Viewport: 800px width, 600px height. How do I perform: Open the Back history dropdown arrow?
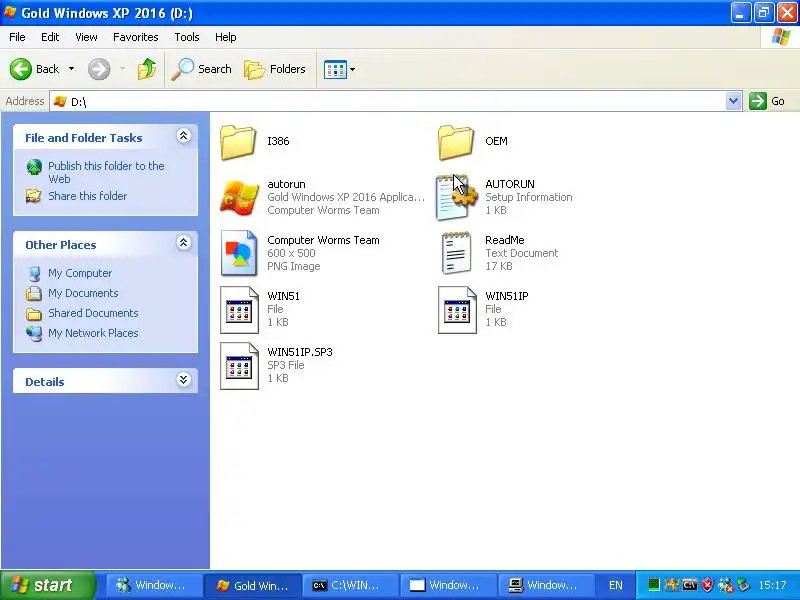[x=71, y=69]
